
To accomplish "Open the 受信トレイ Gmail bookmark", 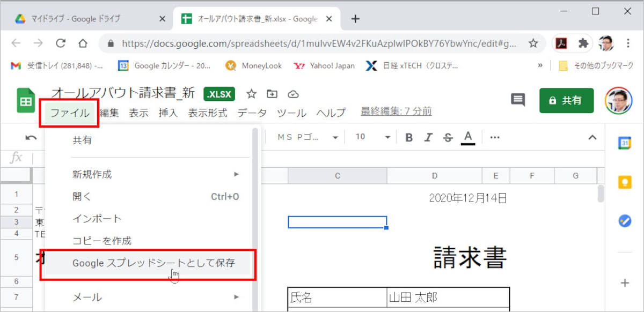I will [57, 65].
